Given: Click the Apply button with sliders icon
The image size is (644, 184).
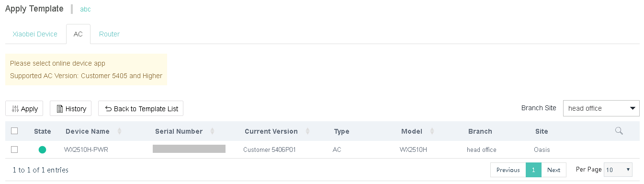Looking at the screenshot, I should [24, 108].
